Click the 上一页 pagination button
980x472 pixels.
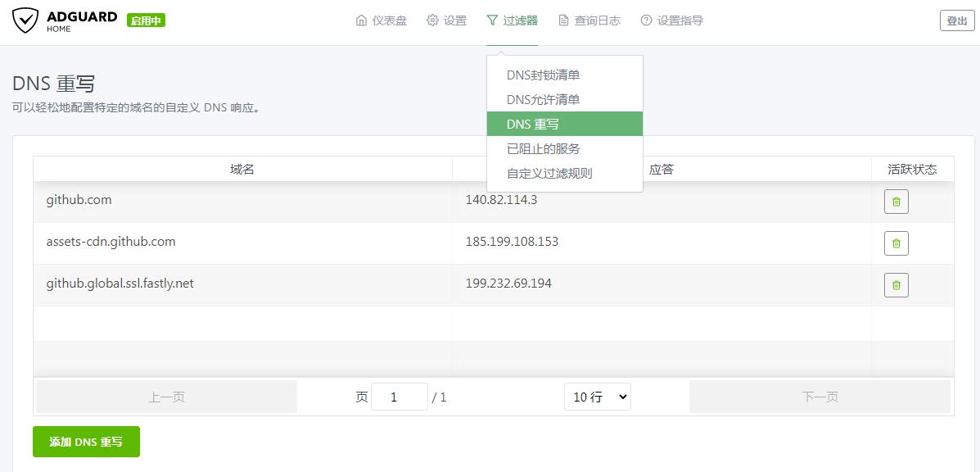coord(166,396)
